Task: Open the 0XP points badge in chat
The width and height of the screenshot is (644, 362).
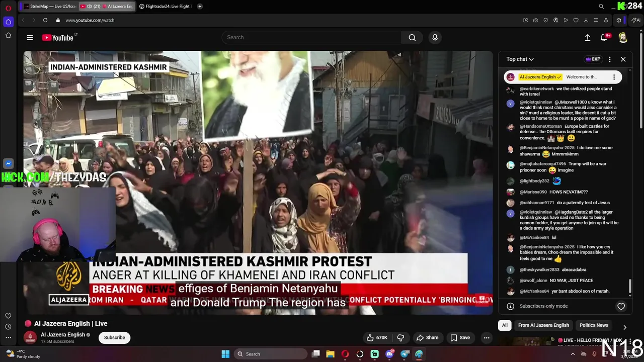Action: [593, 59]
